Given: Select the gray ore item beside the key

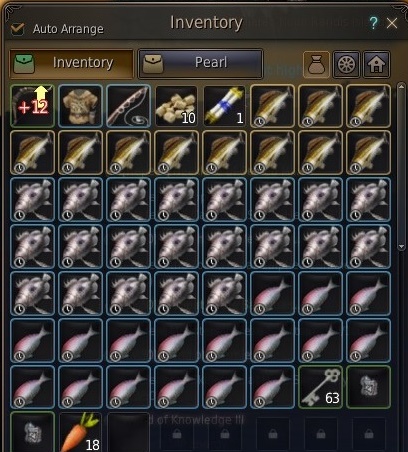Looking at the screenshot, I should 368,387.
